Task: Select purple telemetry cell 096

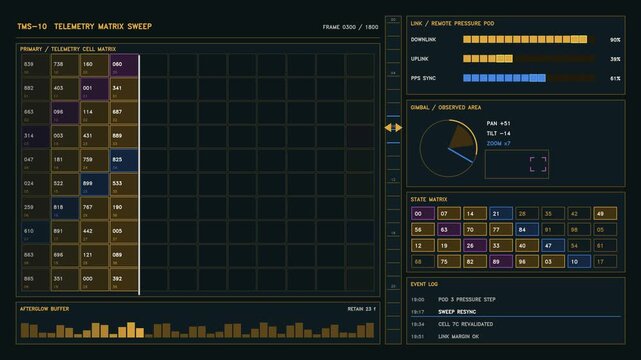Action: (65, 113)
